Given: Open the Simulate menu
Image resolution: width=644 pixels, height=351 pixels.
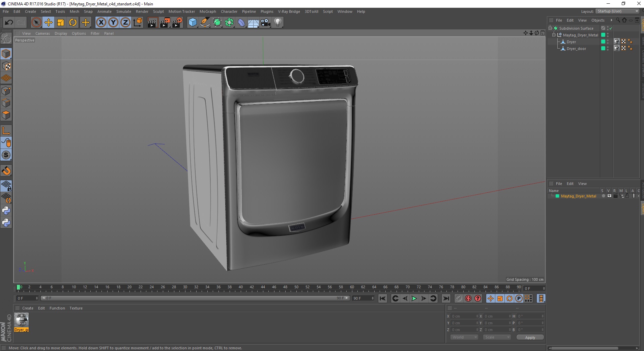Looking at the screenshot, I should pos(124,11).
